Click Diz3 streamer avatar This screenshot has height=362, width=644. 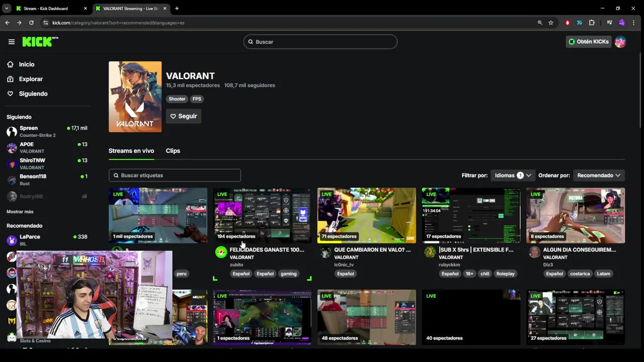click(534, 252)
